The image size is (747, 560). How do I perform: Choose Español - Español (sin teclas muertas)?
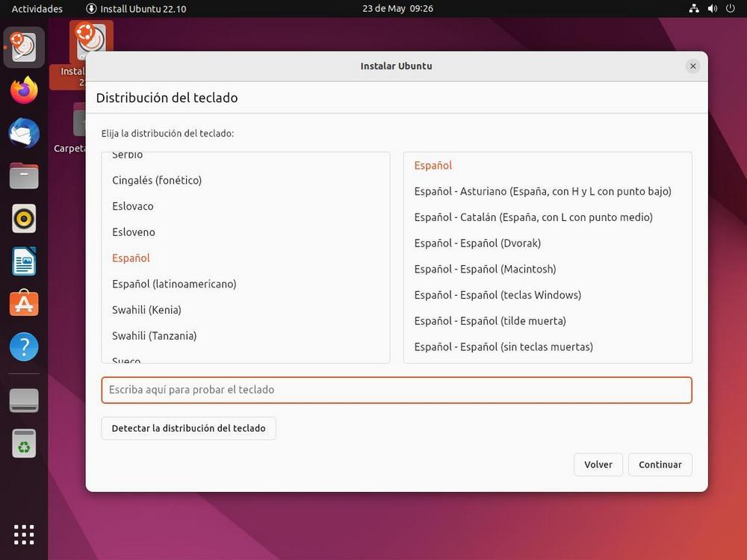[x=548, y=346]
